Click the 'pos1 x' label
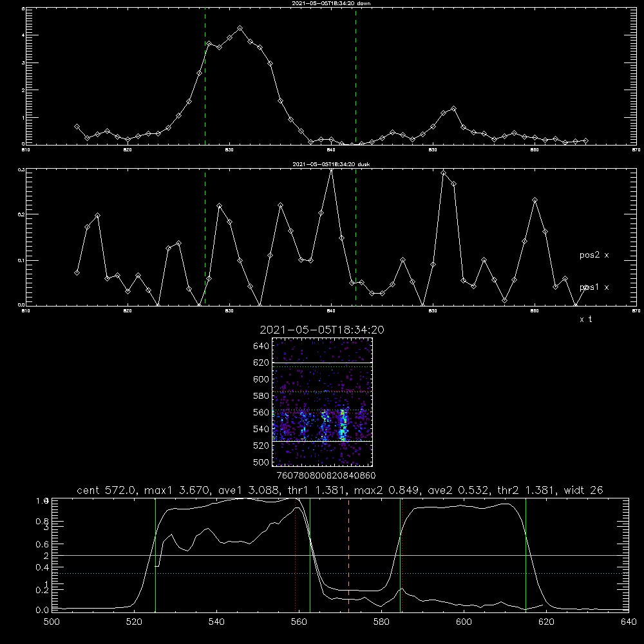644x644 pixels. coord(594,287)
